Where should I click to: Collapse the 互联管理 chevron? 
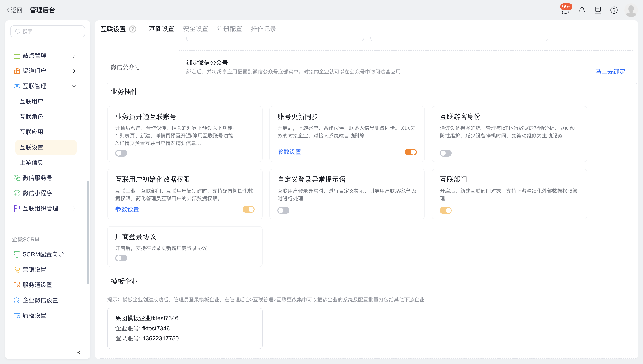click(74, 86)
